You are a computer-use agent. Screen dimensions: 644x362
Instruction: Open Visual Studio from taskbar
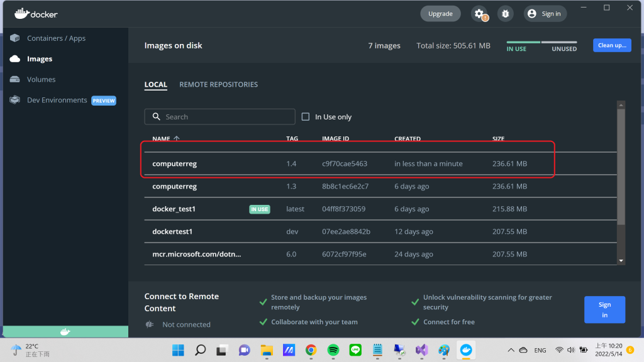pos(422,350)
